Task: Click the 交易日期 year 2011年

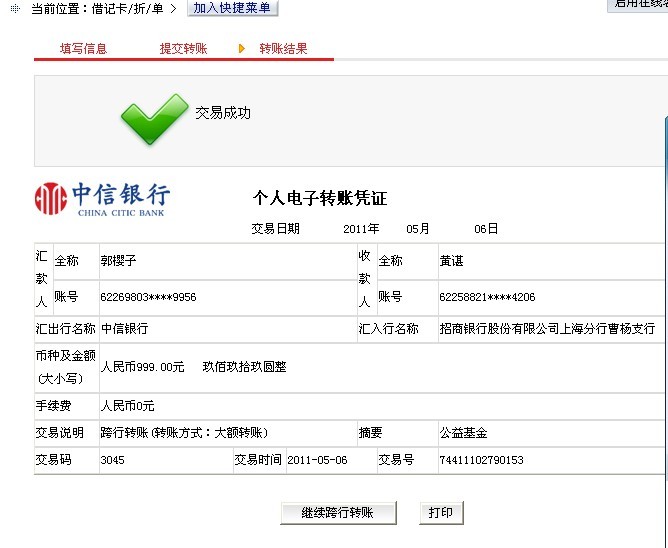Action: pos(361,229)
